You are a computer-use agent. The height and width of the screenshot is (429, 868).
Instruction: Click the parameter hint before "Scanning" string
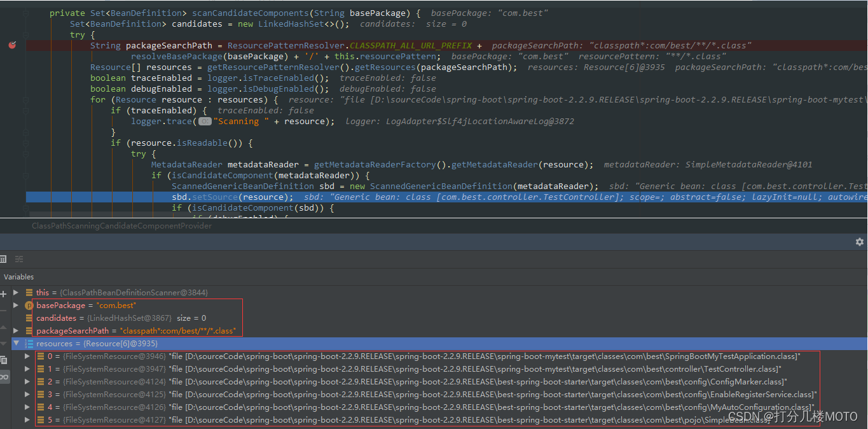click(205, 121)
